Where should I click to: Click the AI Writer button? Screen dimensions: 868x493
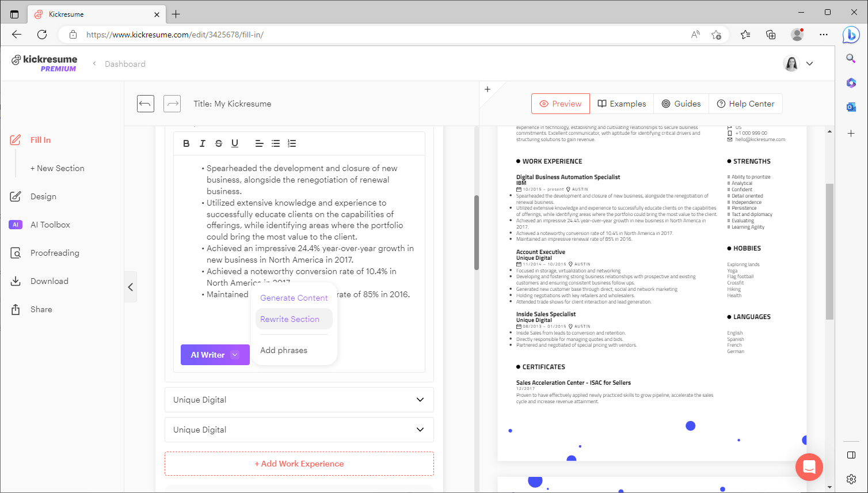click(215, 355)
